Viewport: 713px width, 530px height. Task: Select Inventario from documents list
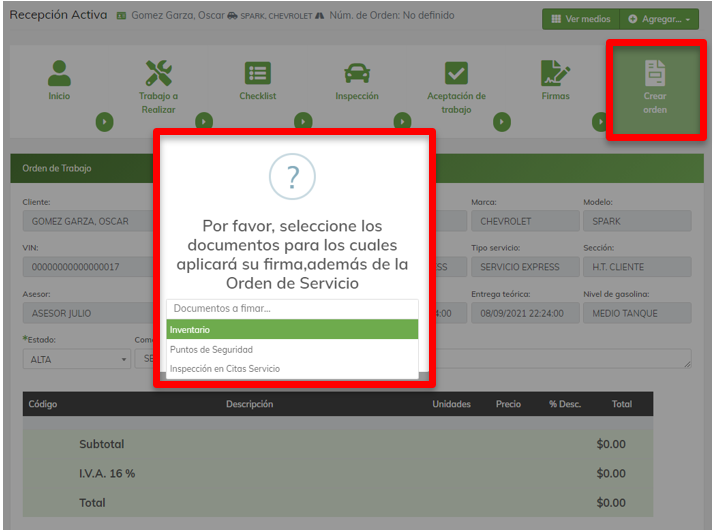[291, 330]
